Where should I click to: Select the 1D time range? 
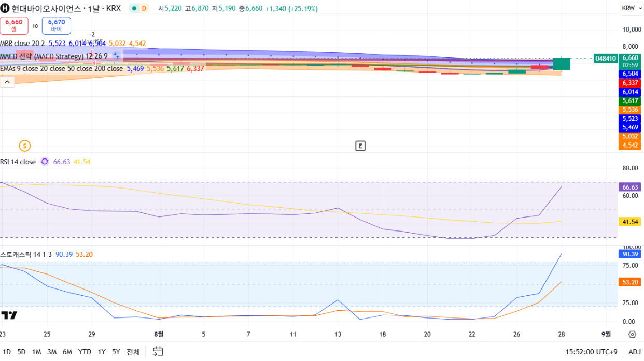[x=7, y=352]
